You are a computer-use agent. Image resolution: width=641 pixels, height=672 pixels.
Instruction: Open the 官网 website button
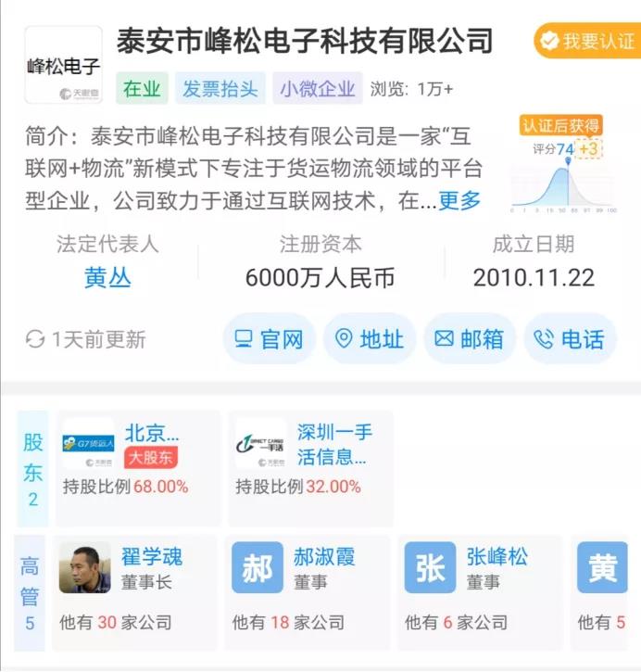(x=270, y=339)
